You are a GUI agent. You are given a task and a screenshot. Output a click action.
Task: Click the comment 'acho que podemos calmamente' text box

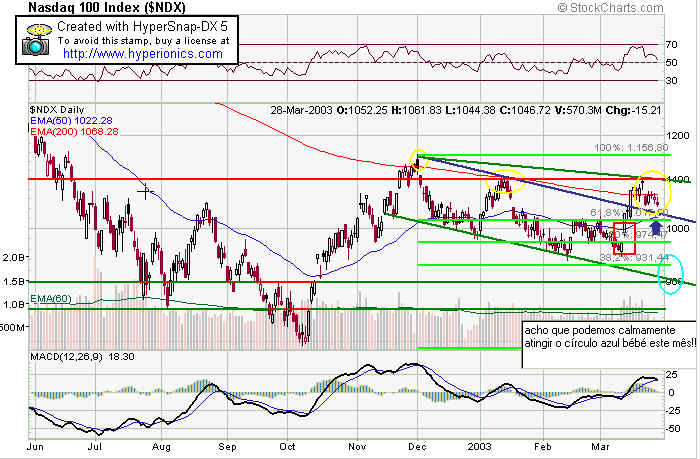[609, 344]
